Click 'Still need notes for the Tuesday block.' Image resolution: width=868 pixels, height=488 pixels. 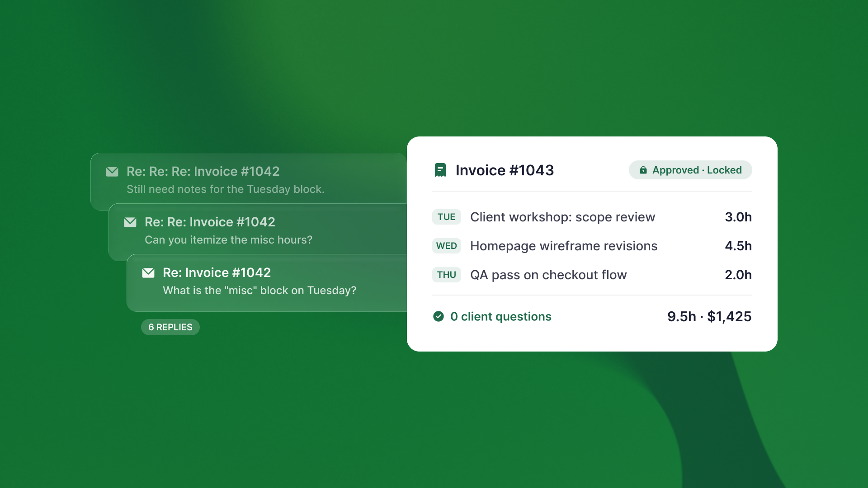coord(226,189)
